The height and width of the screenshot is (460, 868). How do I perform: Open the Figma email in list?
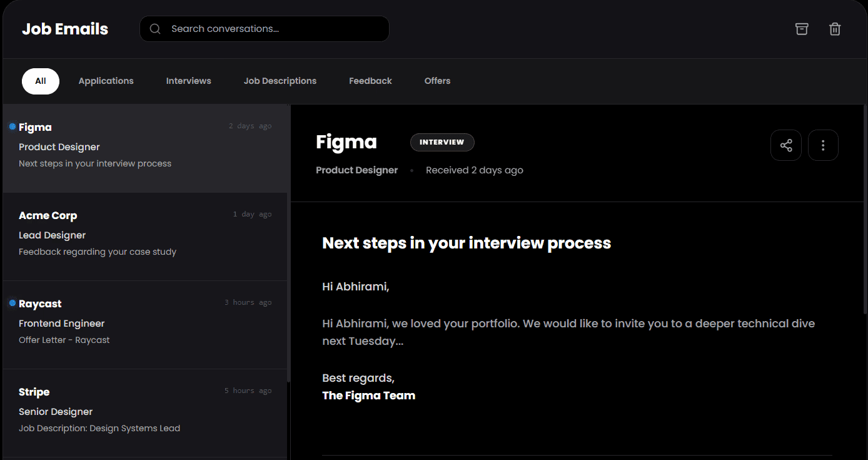click(x=146, y=148)
